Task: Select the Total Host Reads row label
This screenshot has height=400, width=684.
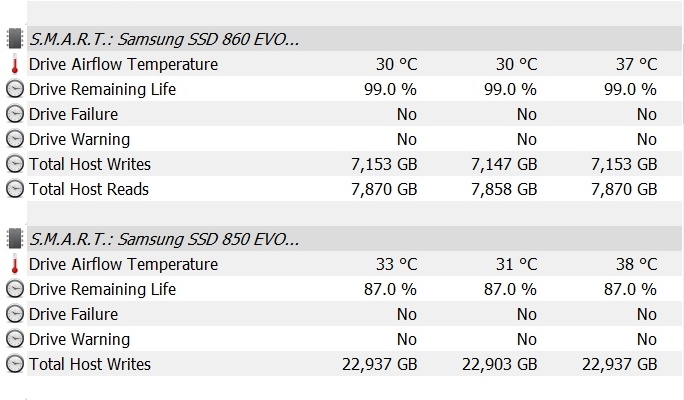Action: click(89, 189)
